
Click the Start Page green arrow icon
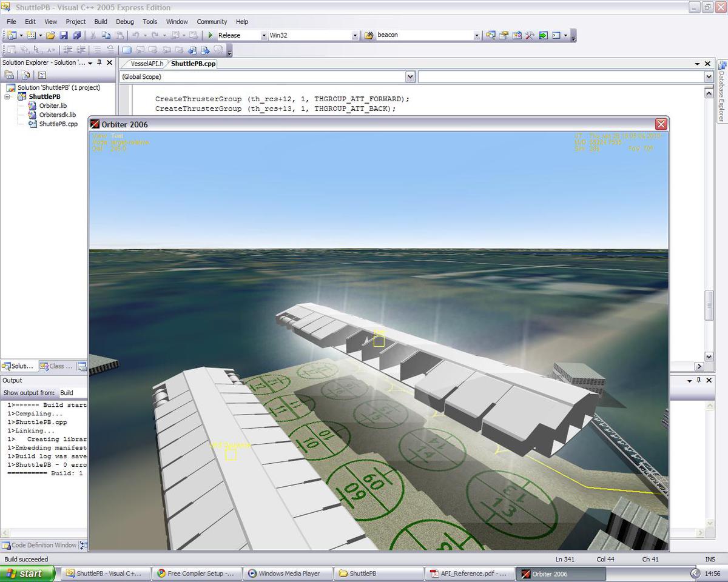[543, 35]
